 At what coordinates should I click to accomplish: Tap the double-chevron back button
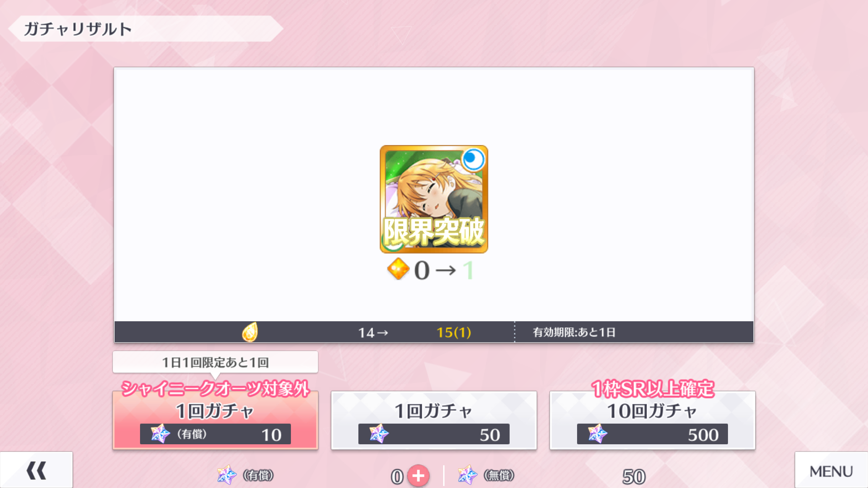click(36, 470)
